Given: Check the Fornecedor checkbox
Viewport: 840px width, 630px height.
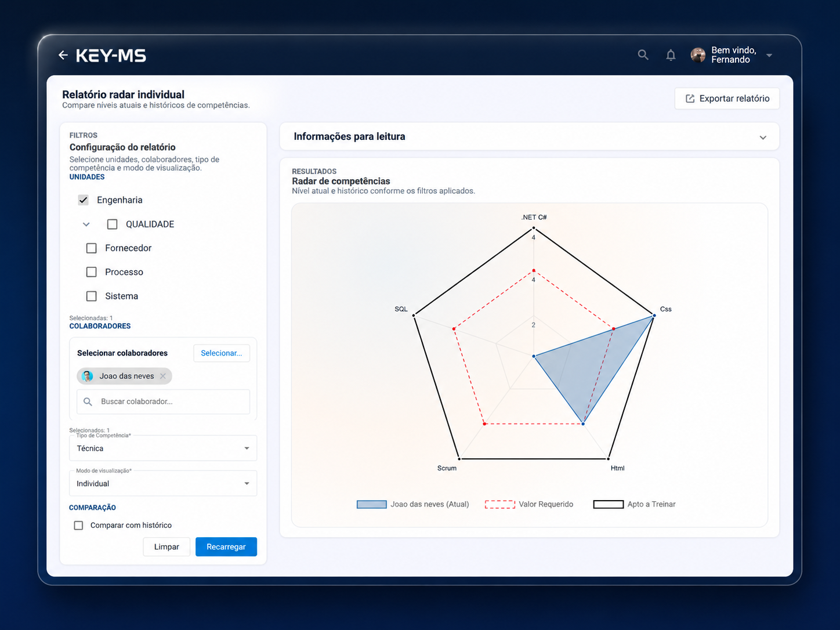Looking at the screenshot, I should (92, 248).
